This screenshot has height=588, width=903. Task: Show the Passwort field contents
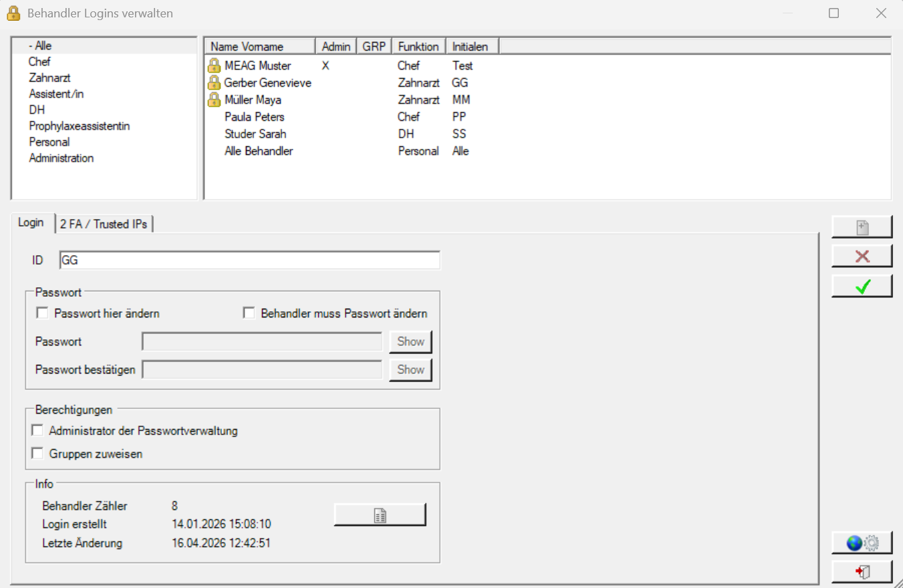410,341
